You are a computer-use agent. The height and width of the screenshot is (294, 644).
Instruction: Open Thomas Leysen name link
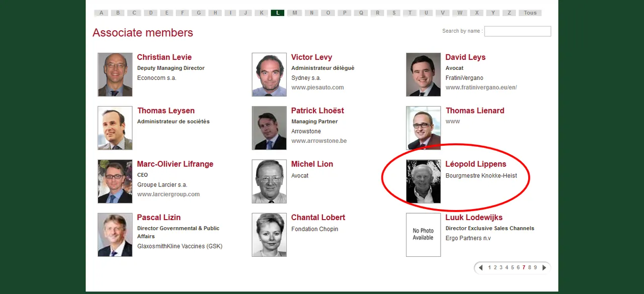(166, 111)
